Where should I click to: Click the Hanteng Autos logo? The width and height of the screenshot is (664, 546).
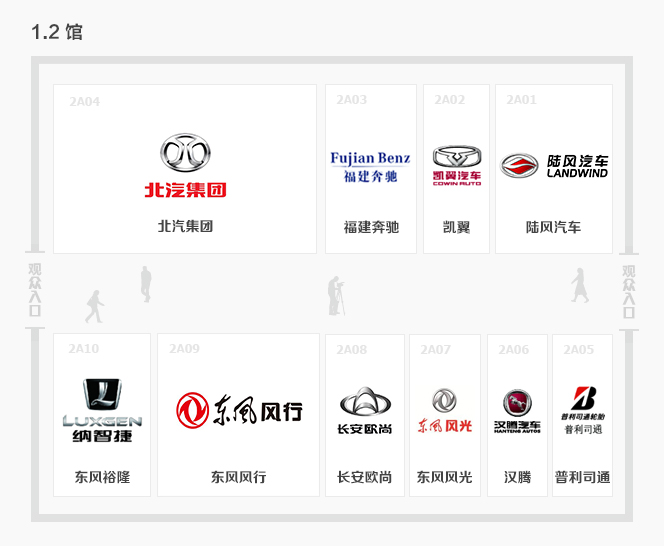pyautogui.click(x=517, y=411)
